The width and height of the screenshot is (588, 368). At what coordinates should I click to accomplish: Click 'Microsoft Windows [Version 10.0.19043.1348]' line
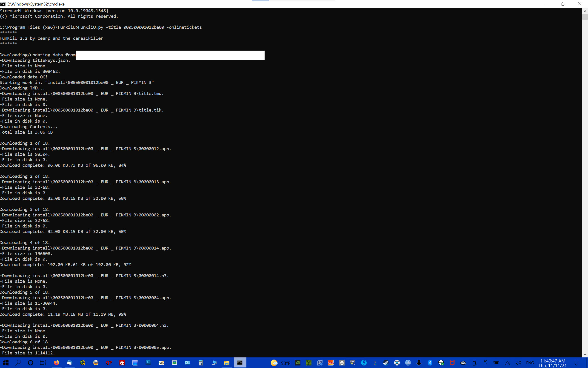54,11
